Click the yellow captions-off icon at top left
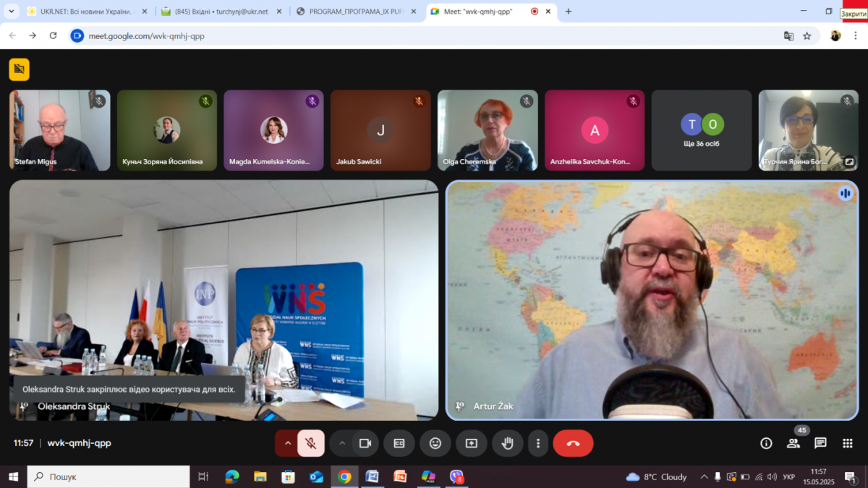The width and height of the screenshot is (868, 488). pyautogui.click(x=20, y=69)
